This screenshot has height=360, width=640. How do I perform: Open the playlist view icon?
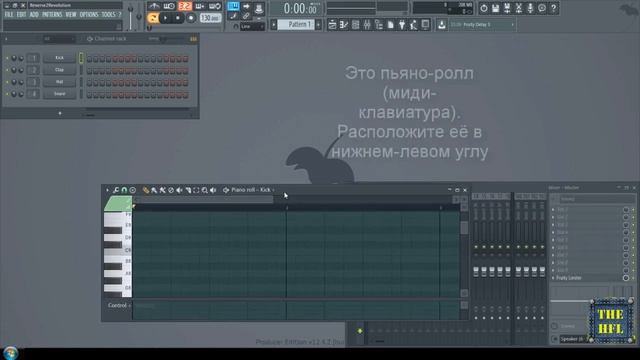(332, 25)
